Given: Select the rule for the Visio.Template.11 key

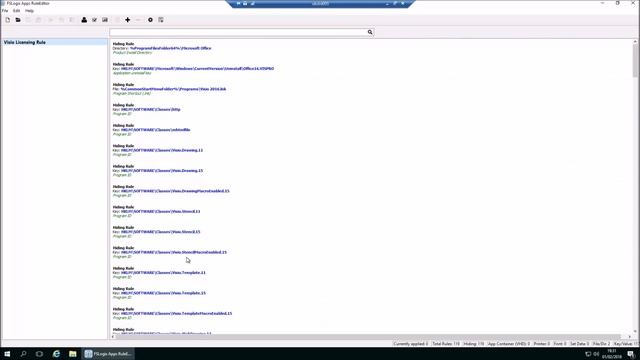Looking at the screenshot, I should 159,273.
